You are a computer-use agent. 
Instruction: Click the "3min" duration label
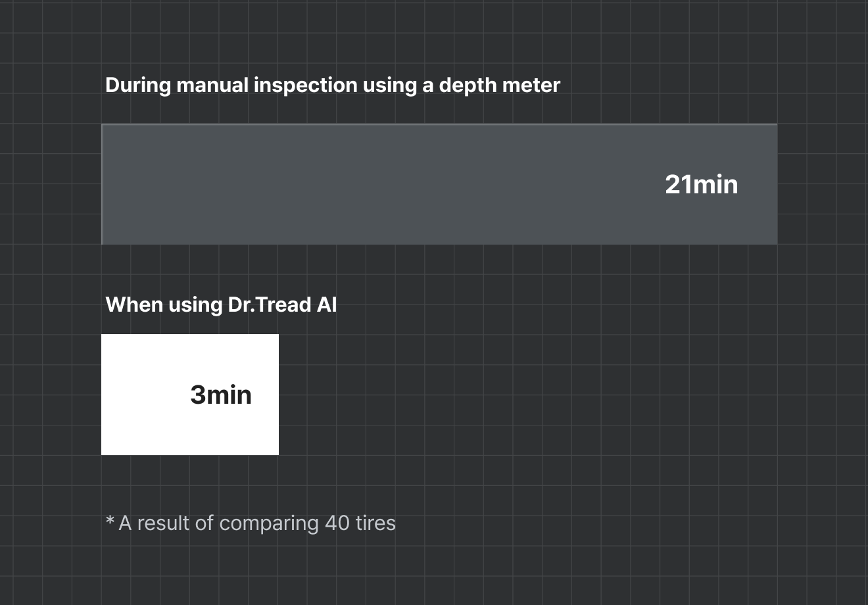[x=221, y=395]
